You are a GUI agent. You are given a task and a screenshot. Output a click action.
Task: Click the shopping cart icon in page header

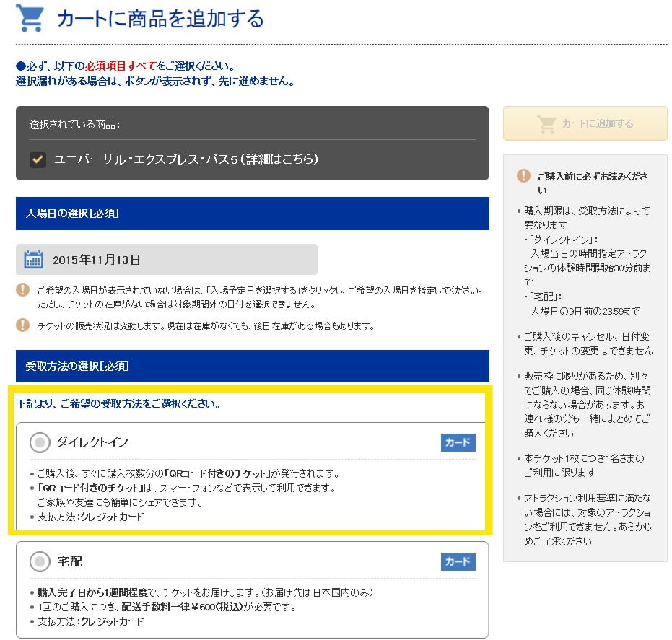tap(30, 19)
